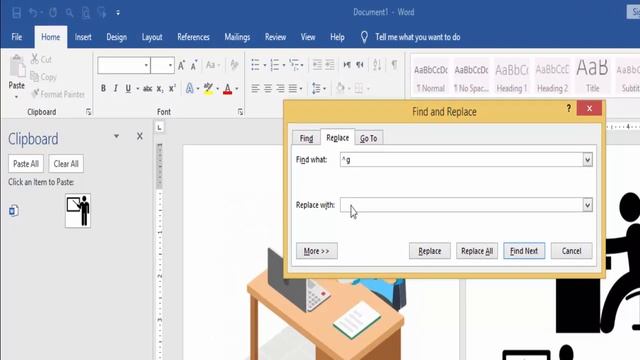Open Font group dialog launcher
Image resolution: width=640 pixels, height=360 pixels.
240,112
